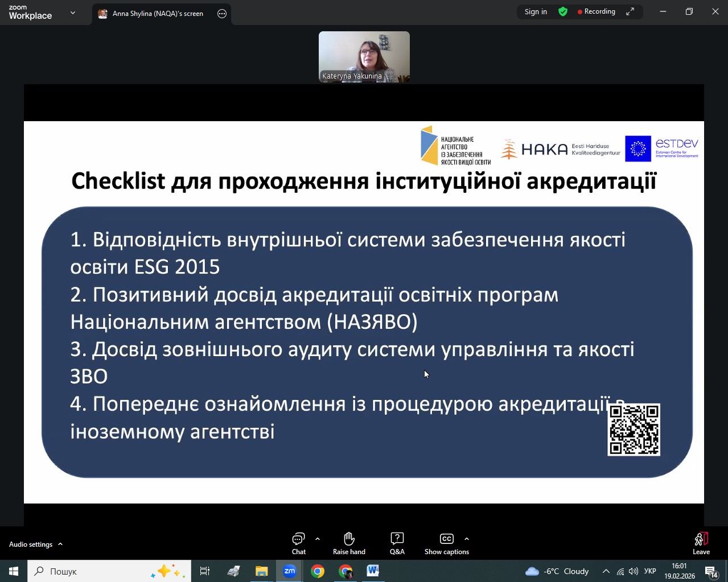Screen dimensions: 728x582
Task: Enter full screen mode icon
Action: (630, 12)
